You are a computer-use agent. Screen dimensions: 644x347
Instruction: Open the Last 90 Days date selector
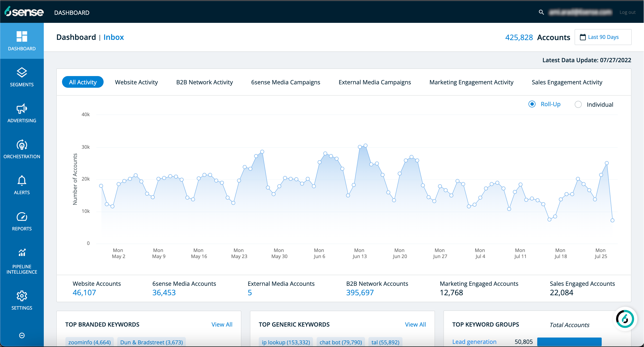click(603, 37)
